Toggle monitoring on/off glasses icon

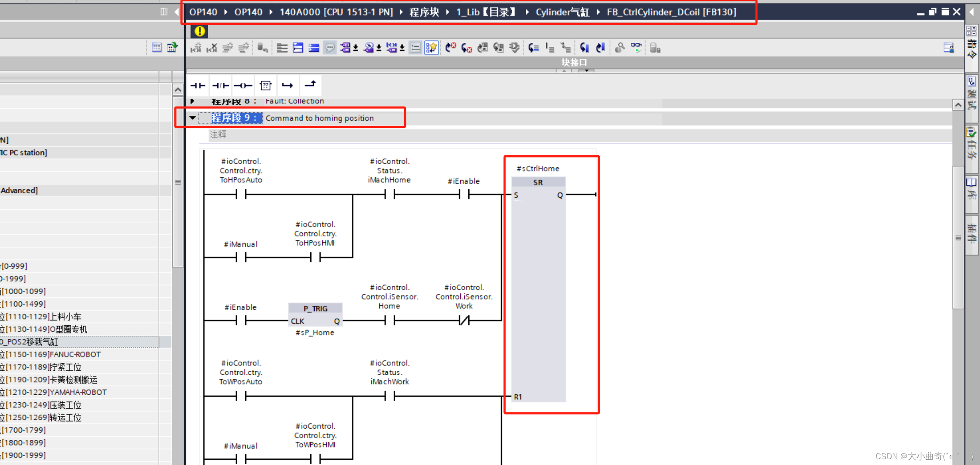point(636,48)
